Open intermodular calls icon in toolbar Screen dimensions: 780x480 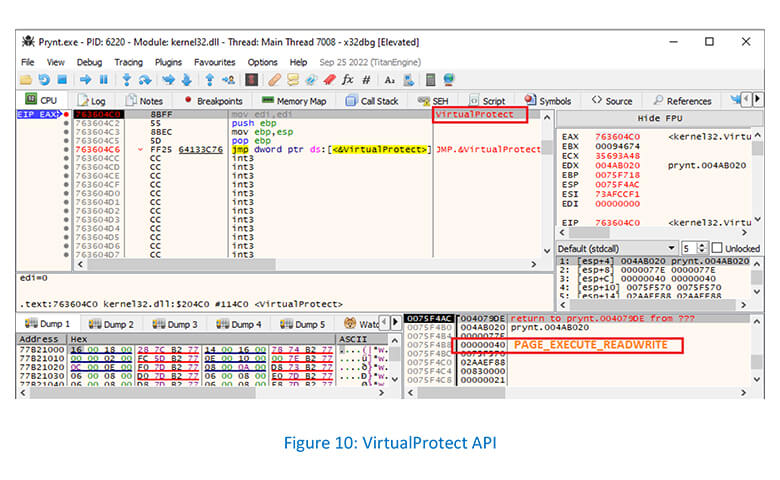pyautogui.click(x=409, y=80)
